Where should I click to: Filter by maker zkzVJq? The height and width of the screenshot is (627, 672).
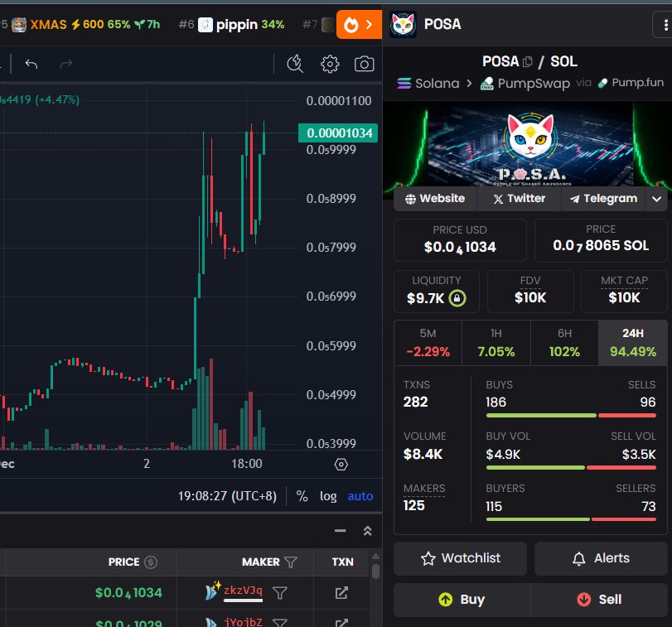(x=280, y=593)
